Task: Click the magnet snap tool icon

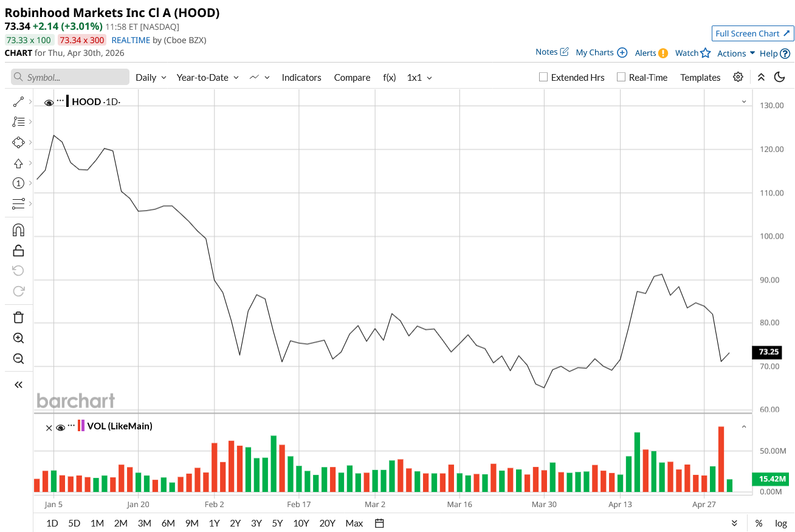Action: [18, 230]
